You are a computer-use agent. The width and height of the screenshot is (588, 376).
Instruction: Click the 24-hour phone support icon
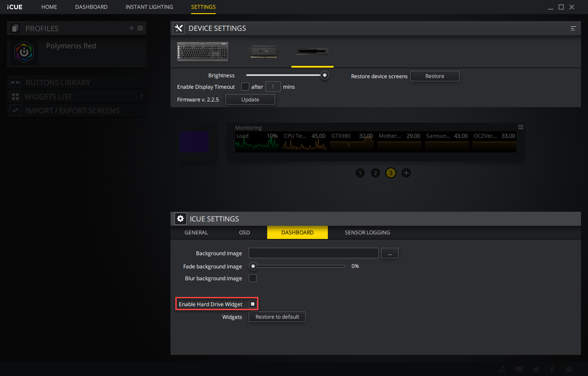point(503,369)
